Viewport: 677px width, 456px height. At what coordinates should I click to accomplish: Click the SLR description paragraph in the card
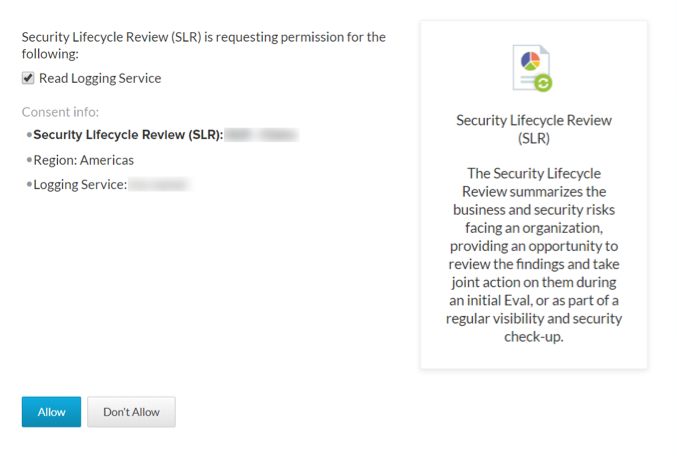[x=533, y=254]
